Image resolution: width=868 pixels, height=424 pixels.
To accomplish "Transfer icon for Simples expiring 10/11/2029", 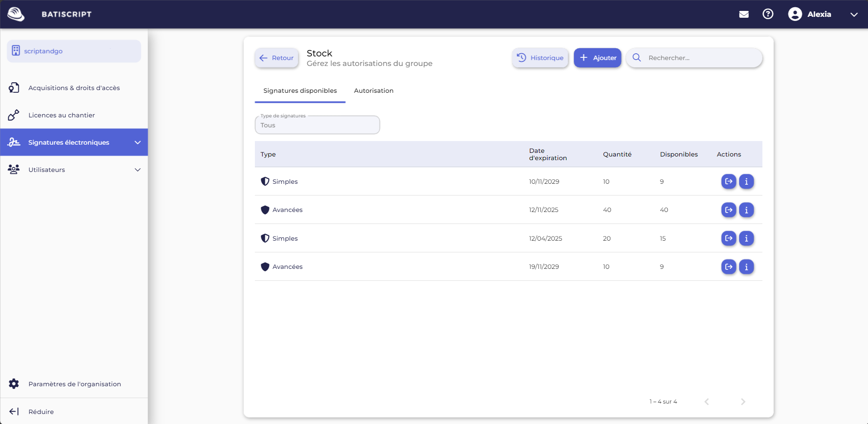I will 729,182.
